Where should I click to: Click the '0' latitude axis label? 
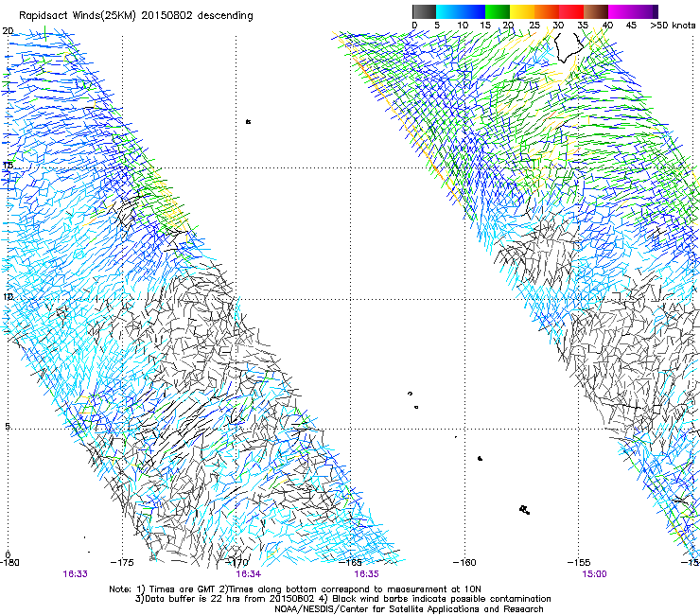coord(8,554)
